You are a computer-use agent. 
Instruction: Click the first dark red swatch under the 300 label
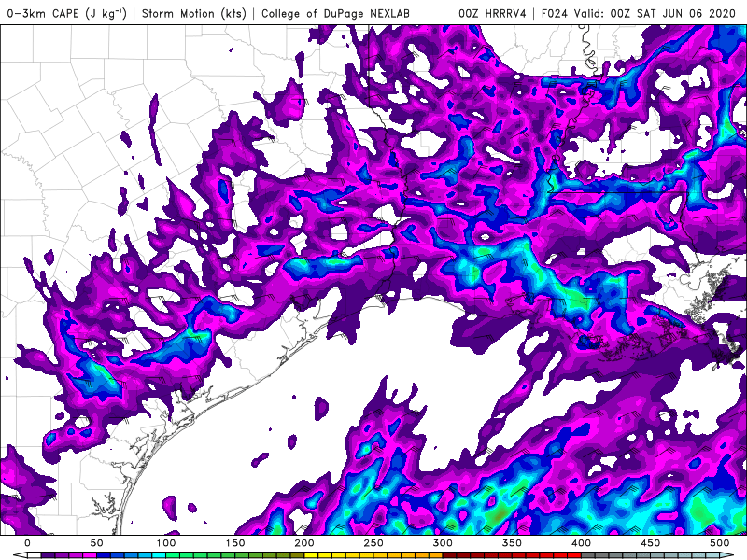coord(449,555)
